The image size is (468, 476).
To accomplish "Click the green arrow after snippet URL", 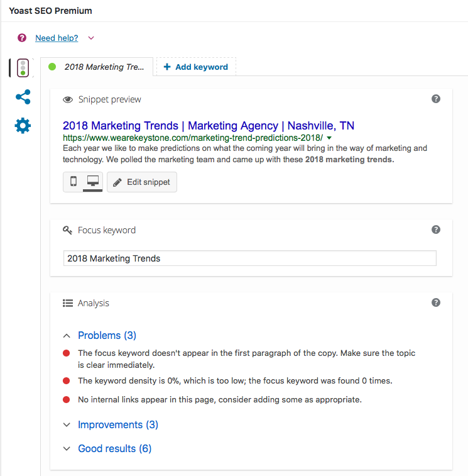I will click(x=329, y=138).
